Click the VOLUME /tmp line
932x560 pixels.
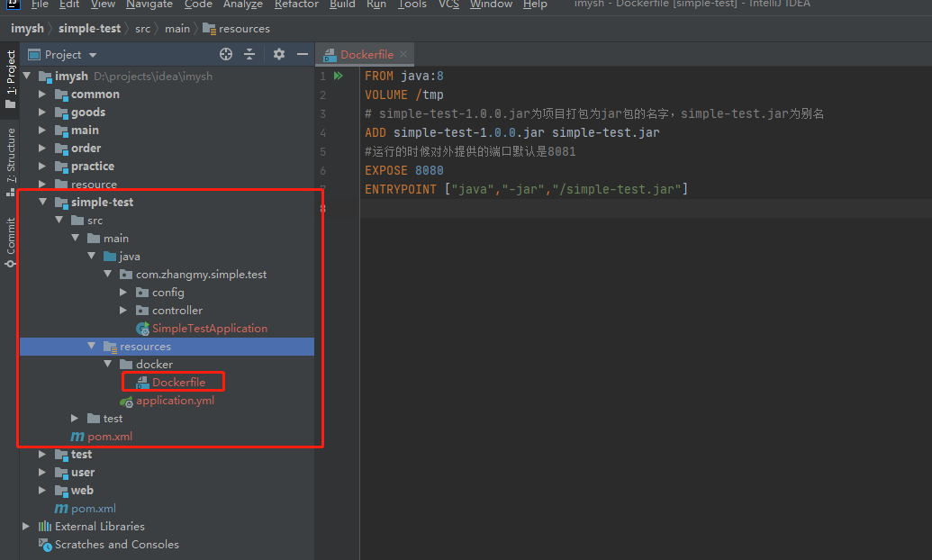coord(404,95)
